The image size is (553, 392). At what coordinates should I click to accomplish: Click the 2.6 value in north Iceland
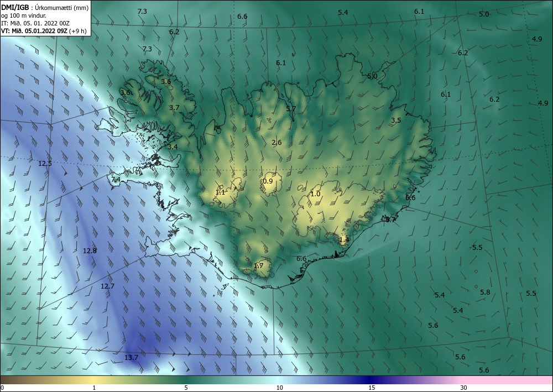[x=276, y=143]
